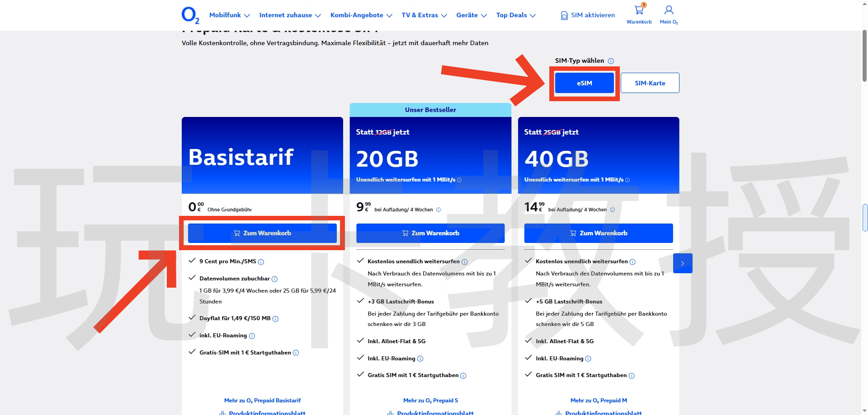The width and height of the screenshot is (868, 415).
Task: Open the TV & Extras menu
Action: (424, 15)
